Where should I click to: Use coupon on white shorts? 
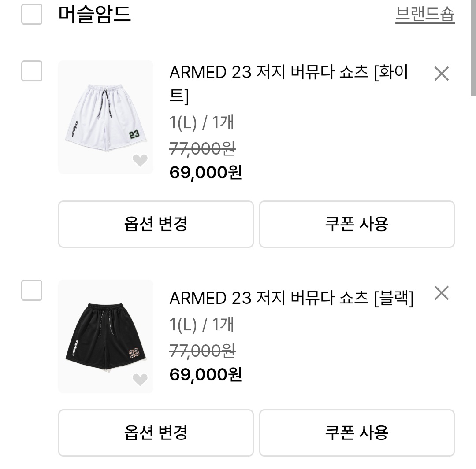[357, 224]
